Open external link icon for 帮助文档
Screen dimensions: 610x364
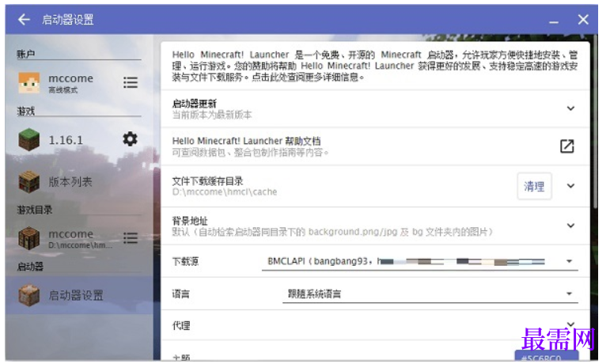pos(566,146)
